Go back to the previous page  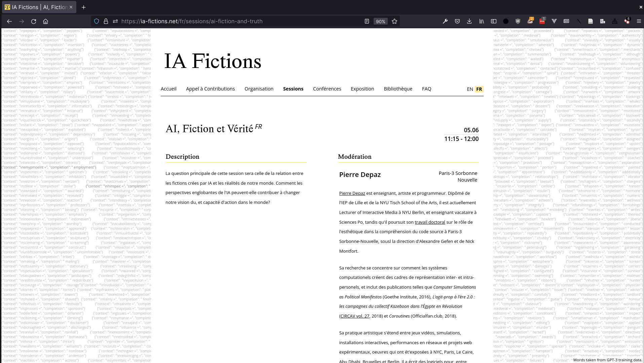9,21
